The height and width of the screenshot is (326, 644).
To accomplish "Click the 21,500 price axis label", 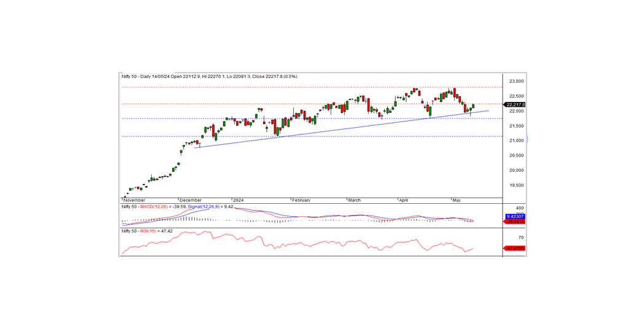I will coord(516,126).
